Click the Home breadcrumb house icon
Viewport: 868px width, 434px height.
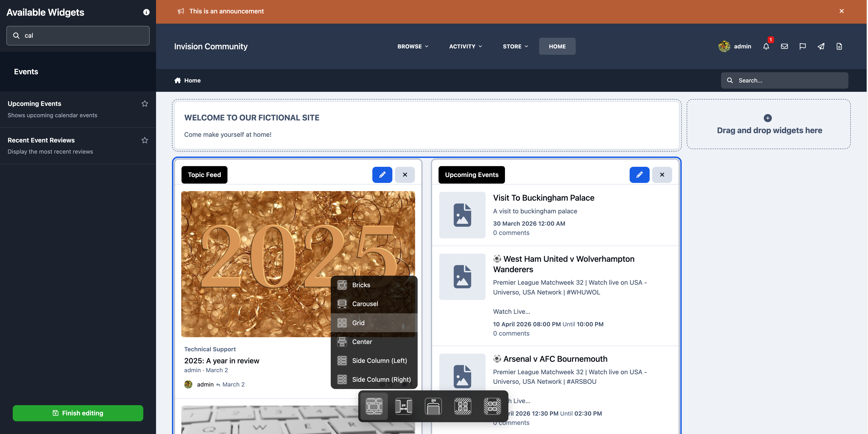pyautogui.click(x=178, y=80)
